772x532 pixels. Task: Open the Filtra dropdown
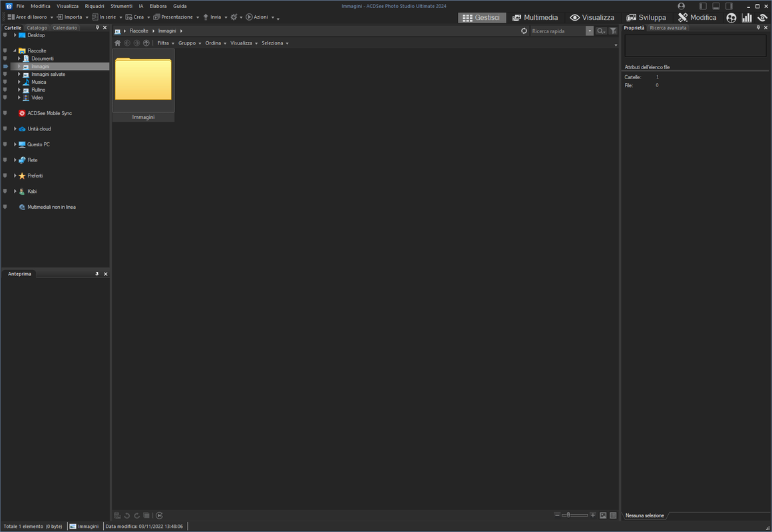point(166,43)
